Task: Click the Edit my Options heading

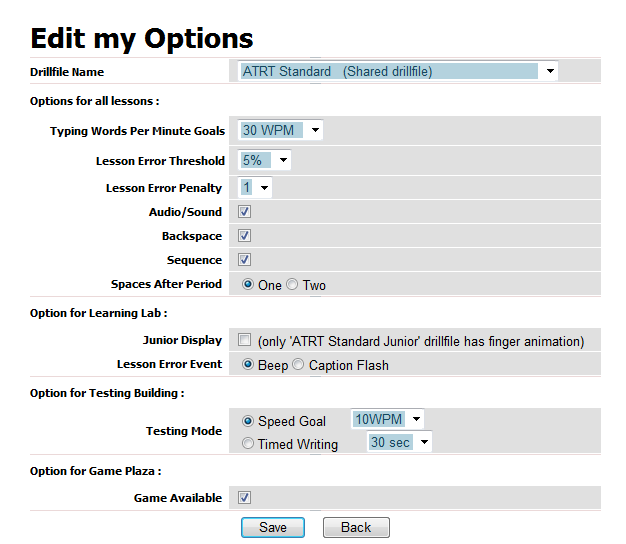Action: 142,38
